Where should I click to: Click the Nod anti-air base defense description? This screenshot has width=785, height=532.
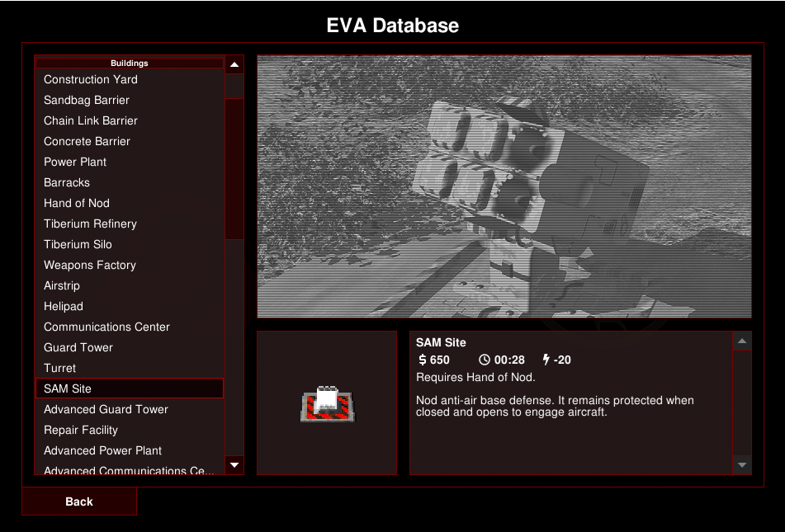click(x=555, y=406)
